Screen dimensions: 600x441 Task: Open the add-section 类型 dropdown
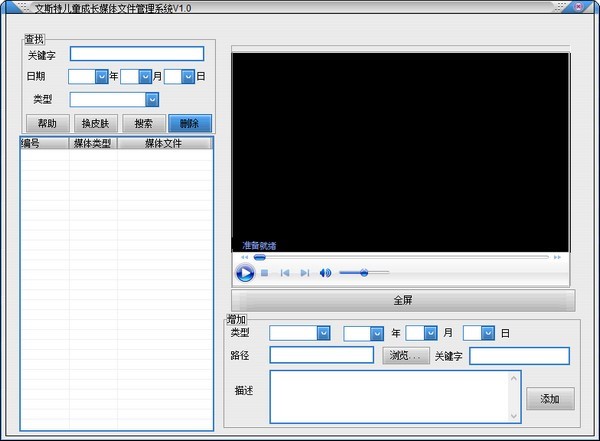(323, 333)
